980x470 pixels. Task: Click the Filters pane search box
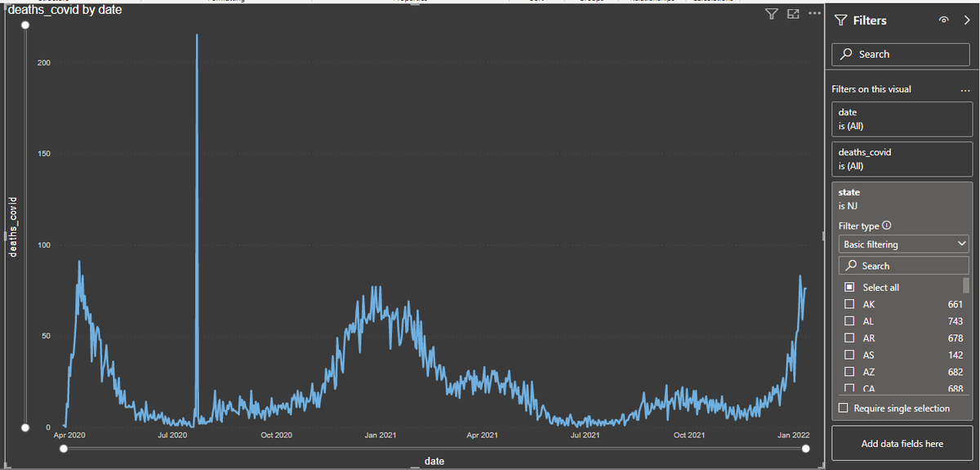coord(902,54)
